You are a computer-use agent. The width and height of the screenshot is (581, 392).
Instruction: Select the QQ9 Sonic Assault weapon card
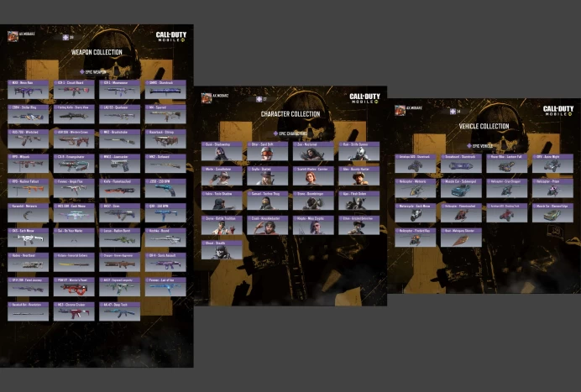pos(165,263)
